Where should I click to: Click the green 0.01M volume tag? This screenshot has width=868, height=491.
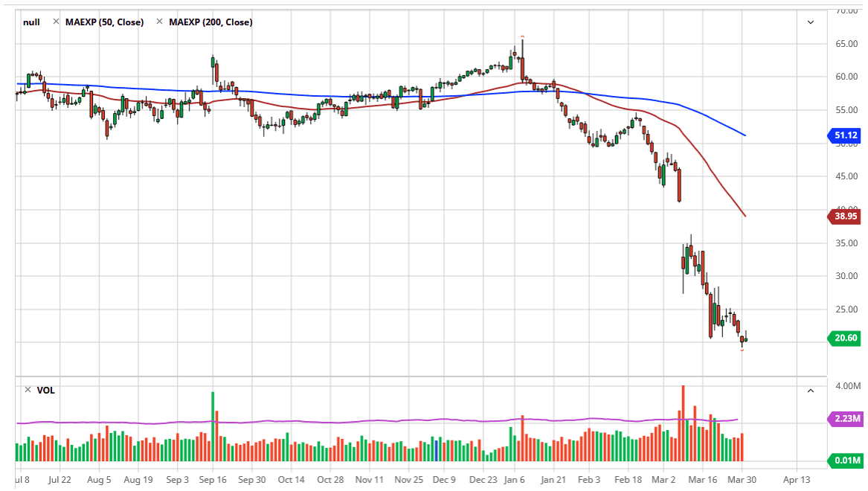coord(843,460)
